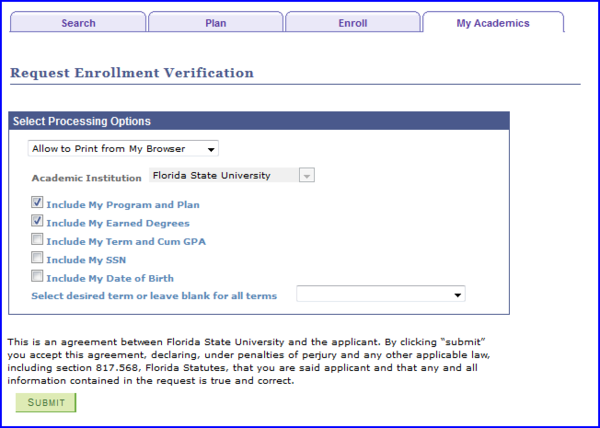Click the 'Select desired term or leave blank' label
600x428 pixels.
[x=154, y=296]
